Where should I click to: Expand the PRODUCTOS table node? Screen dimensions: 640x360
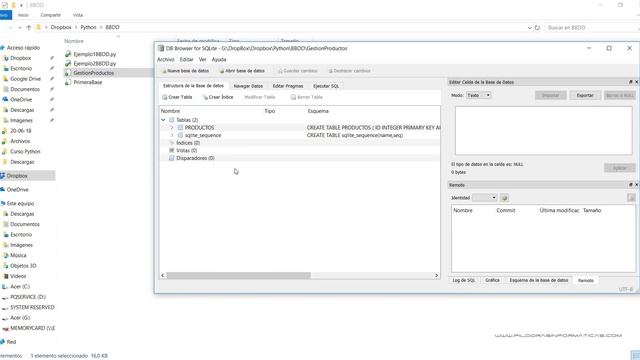point(172,128)
